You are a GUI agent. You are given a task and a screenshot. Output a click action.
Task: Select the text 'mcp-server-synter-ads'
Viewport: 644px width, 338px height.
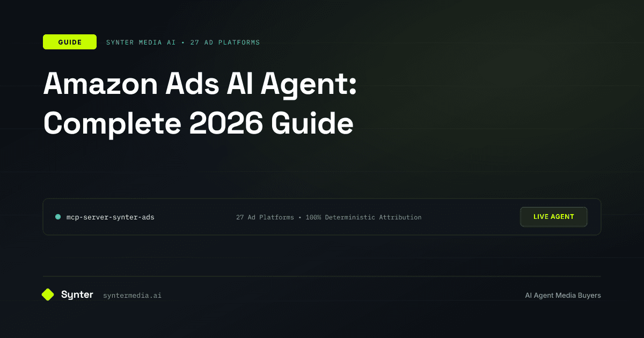[111, 217]
